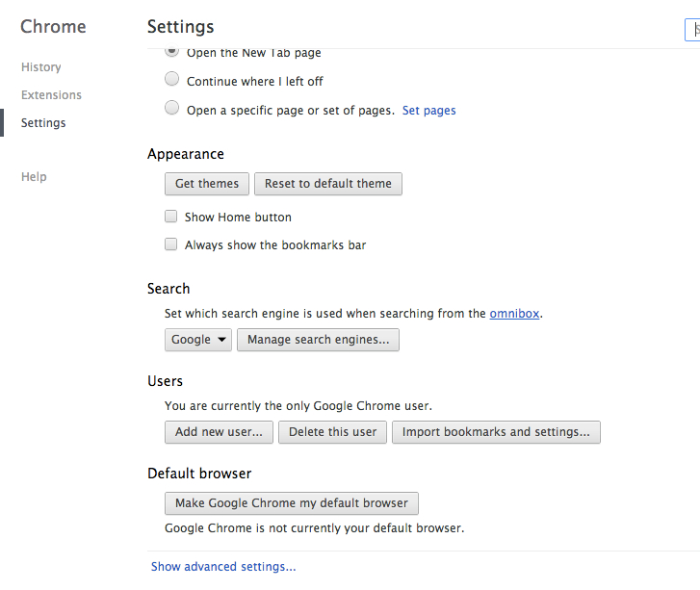This screenshot has height=590, width=700.
Task: Click the settings search field
Action: coord(693,30)
